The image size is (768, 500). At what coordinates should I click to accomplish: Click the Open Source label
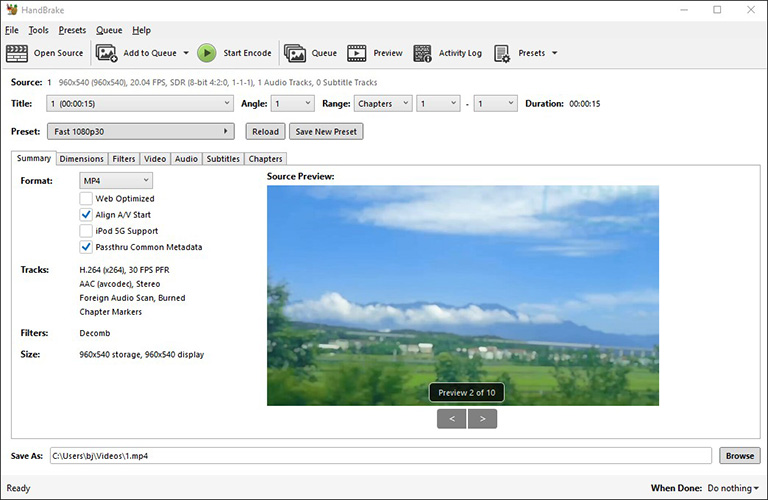pos(58,53)
